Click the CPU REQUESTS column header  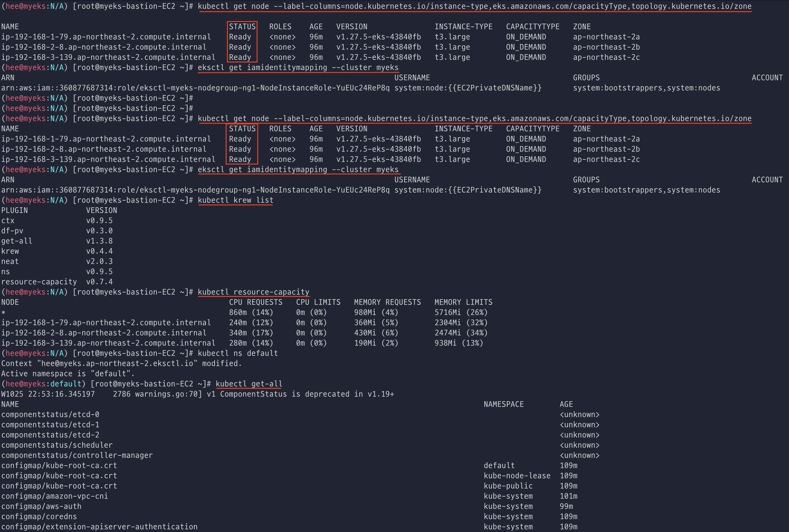pos(255,302)
